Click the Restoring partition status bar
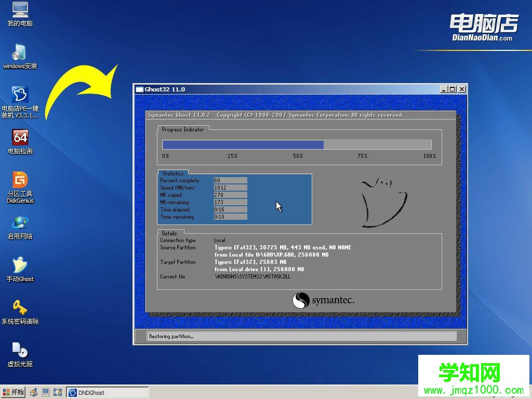532x399 pixels. coord(302,336)
